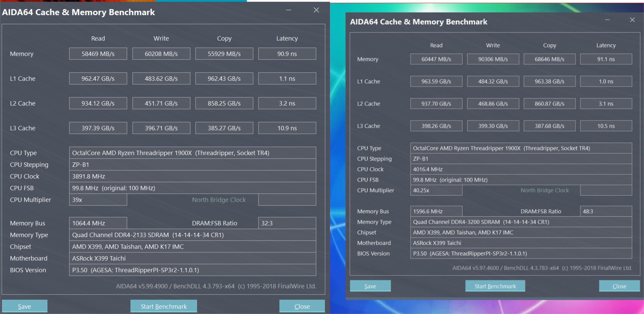Select the 3.1 ns L2 latency value

point(606,103)
